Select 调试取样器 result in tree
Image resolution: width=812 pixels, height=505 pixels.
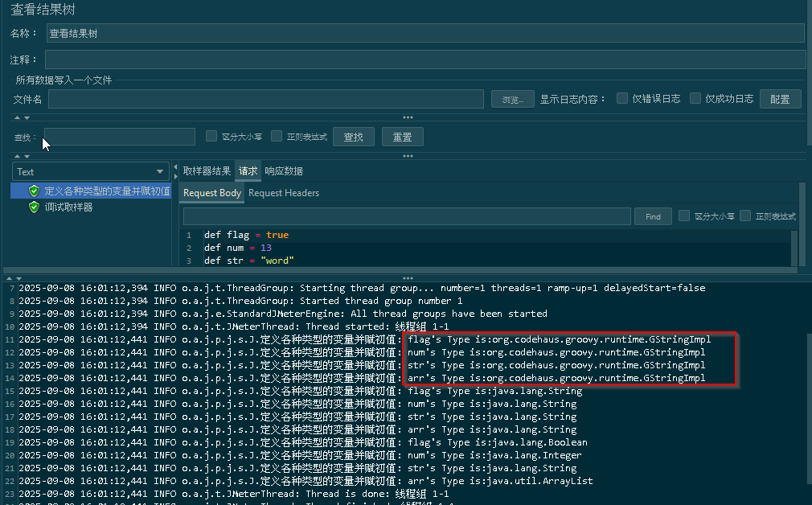[68, 207]
